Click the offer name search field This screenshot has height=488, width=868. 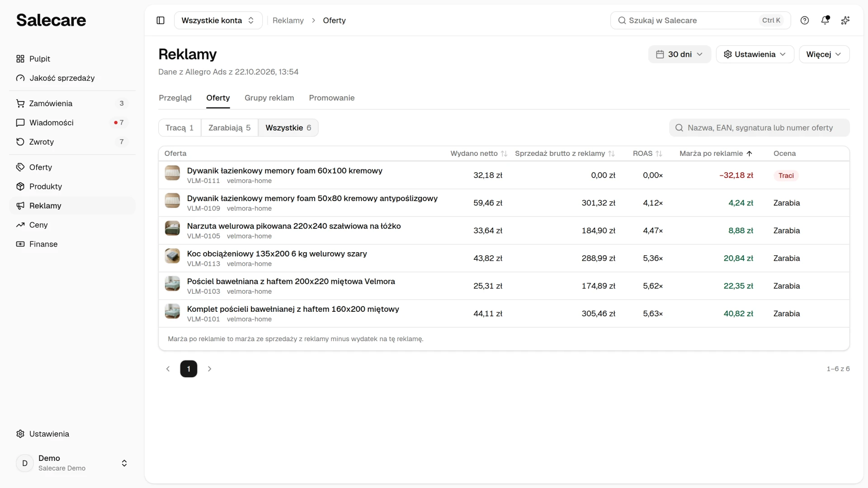pos(759,128)
